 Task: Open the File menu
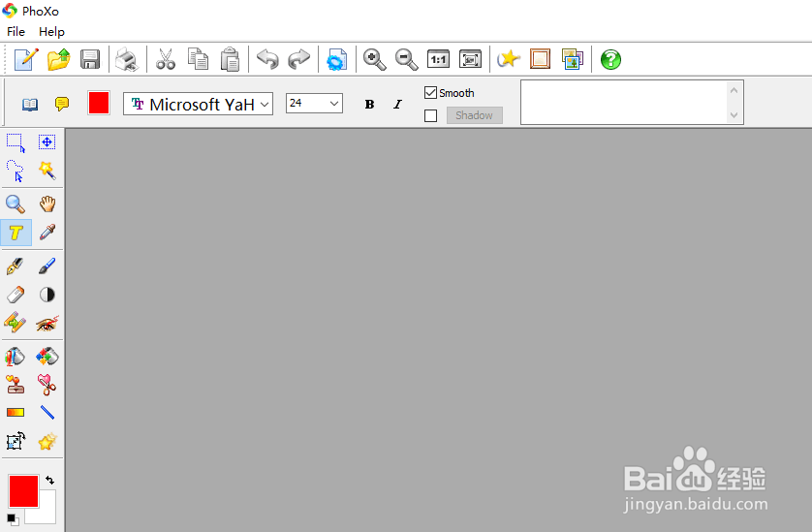tap(16, 32)
